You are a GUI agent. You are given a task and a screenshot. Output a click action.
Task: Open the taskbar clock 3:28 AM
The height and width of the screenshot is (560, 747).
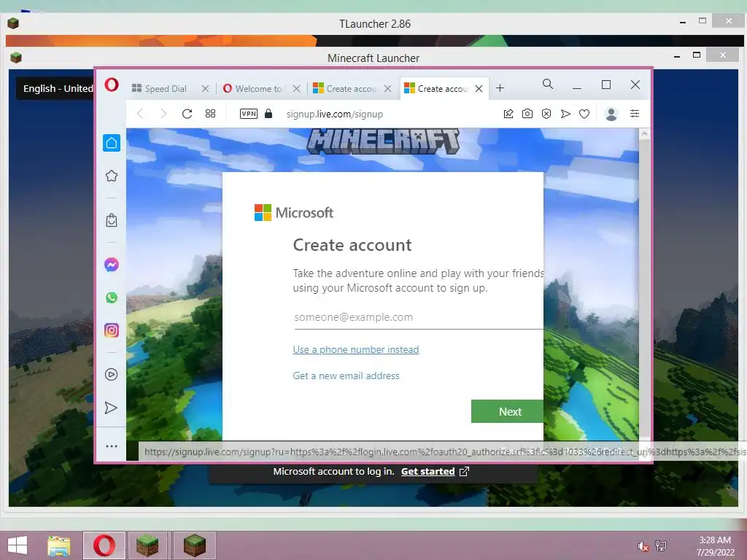click(715, 546)
